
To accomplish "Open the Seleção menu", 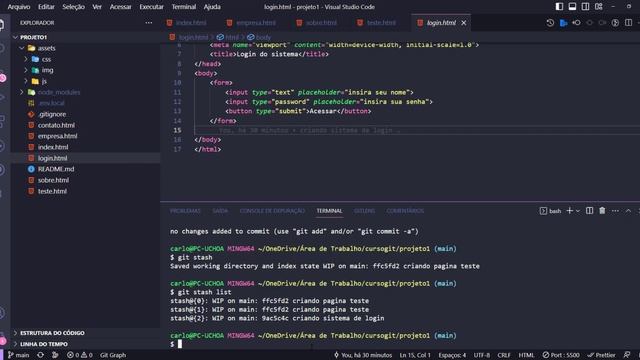I will [73, 7].
